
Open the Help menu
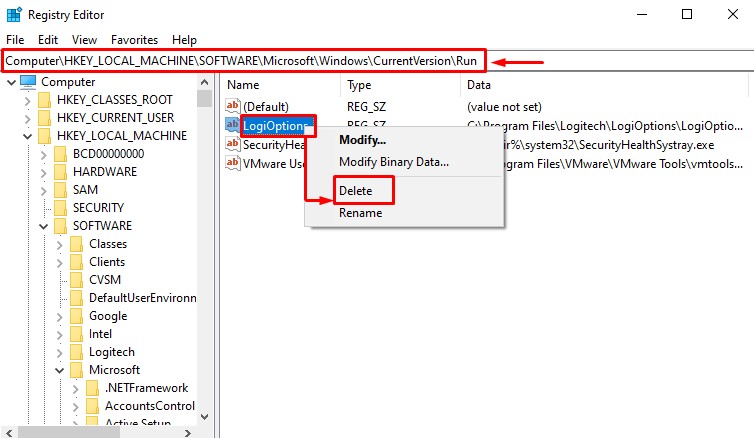pos(184,40)
